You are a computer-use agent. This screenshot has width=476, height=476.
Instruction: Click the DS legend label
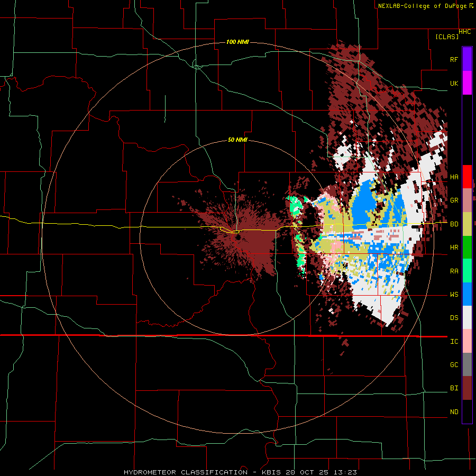coord(454,317)
